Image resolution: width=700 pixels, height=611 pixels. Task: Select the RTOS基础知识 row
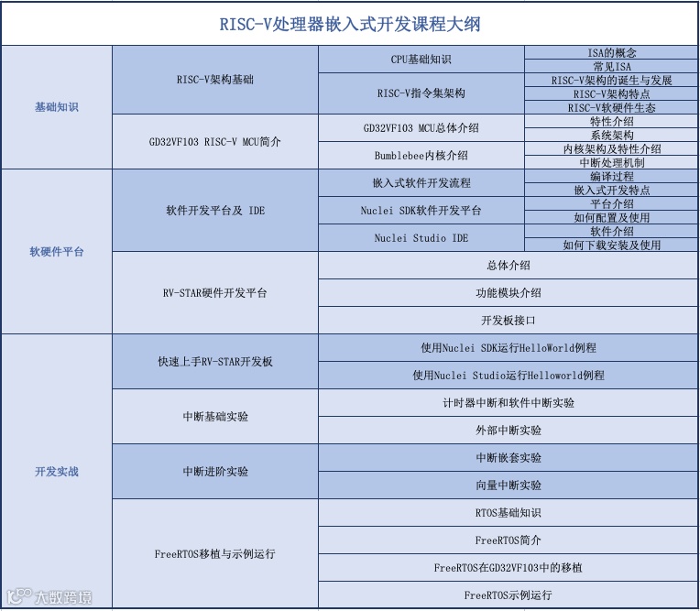(508, 513)
